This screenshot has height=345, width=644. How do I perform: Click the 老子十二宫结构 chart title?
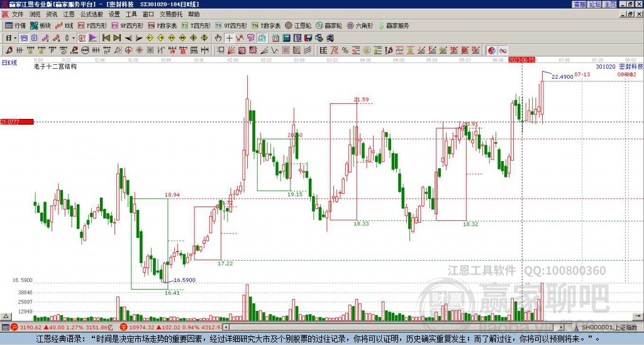(x=55, y=66)
